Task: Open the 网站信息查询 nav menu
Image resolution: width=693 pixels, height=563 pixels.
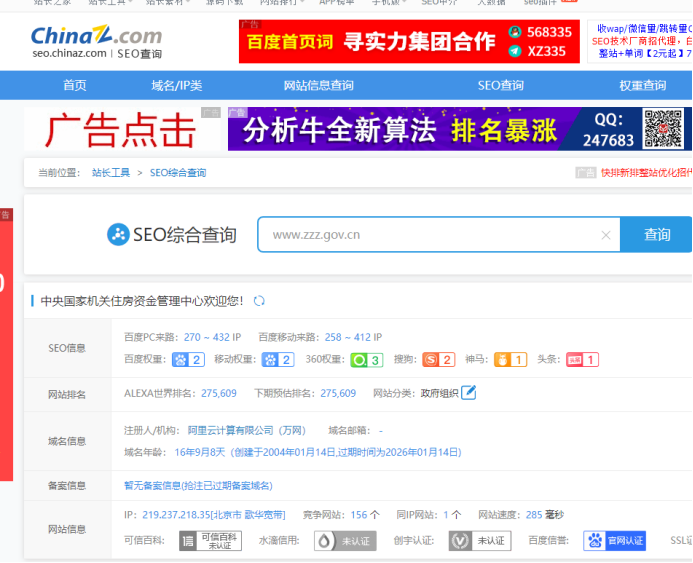Action: [319, 85]
